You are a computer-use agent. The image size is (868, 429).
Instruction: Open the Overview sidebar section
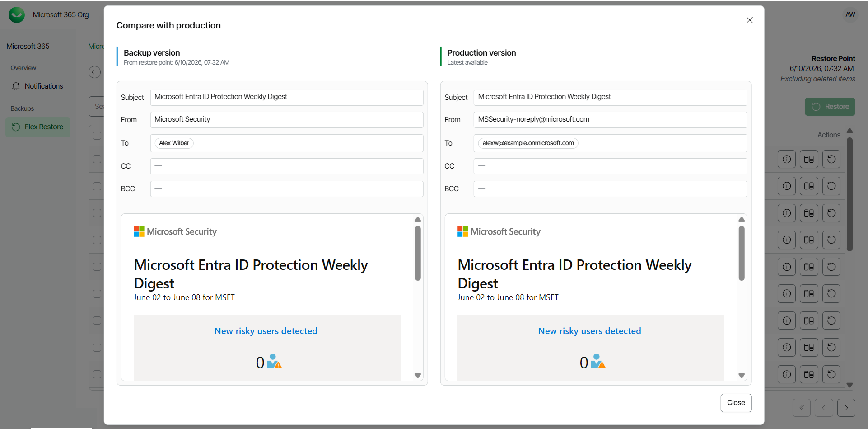pyautogui.click(x=23, y=68)
